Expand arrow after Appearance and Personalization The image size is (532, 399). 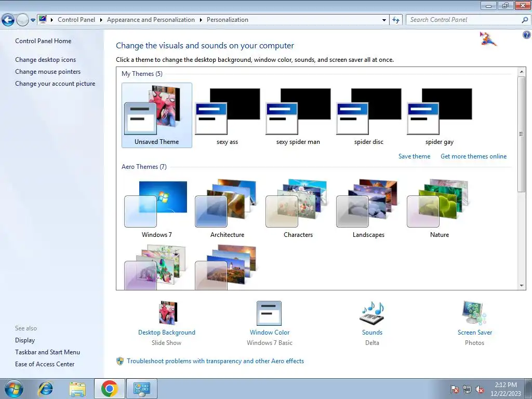[x=201, y=20]
